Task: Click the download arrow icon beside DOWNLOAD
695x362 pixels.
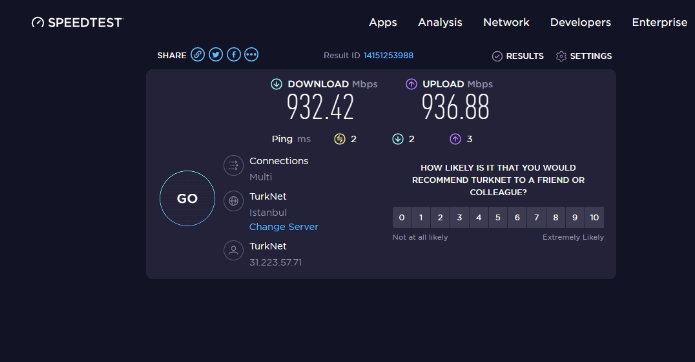Action: point(277,84)
